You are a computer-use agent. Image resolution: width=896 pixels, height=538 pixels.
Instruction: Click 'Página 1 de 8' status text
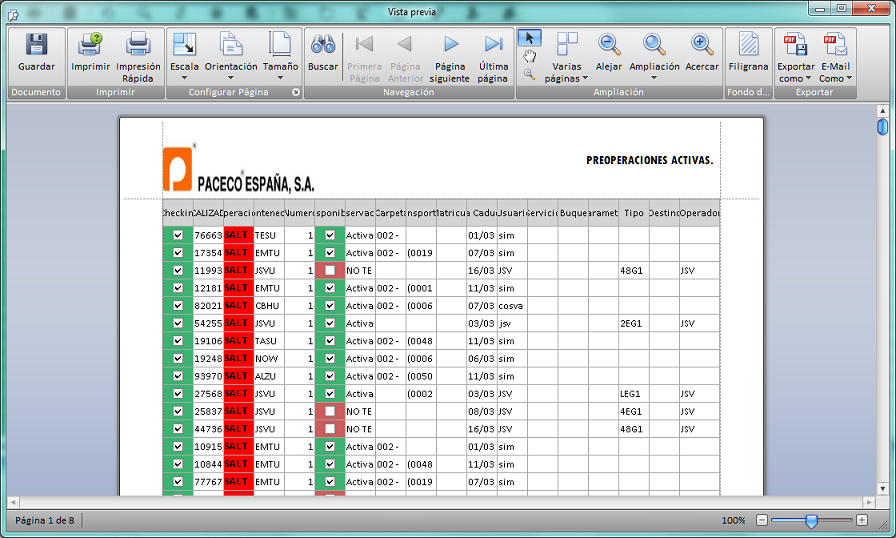[45, 520]
